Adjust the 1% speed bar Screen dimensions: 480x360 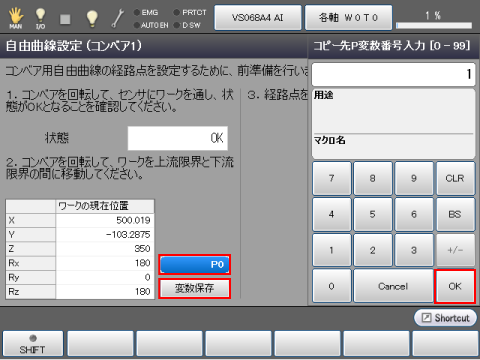coord(434,25)
